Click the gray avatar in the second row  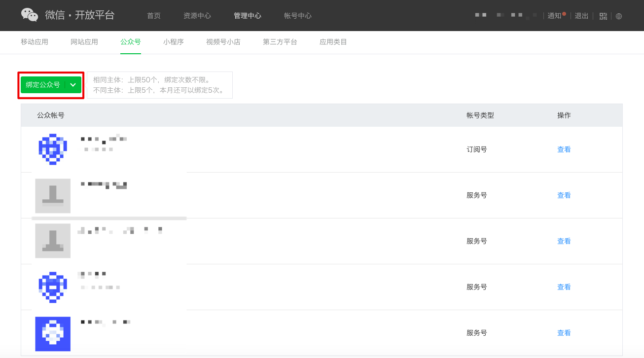click(53, 196)
